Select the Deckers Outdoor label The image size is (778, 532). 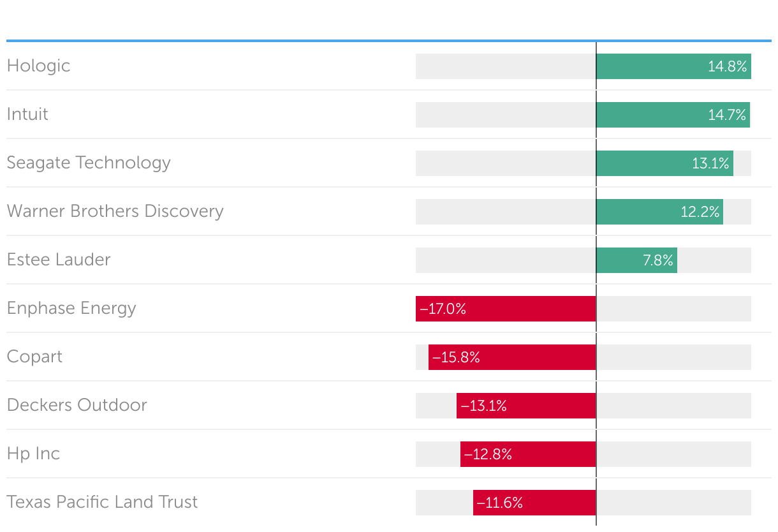coord(77,405)
